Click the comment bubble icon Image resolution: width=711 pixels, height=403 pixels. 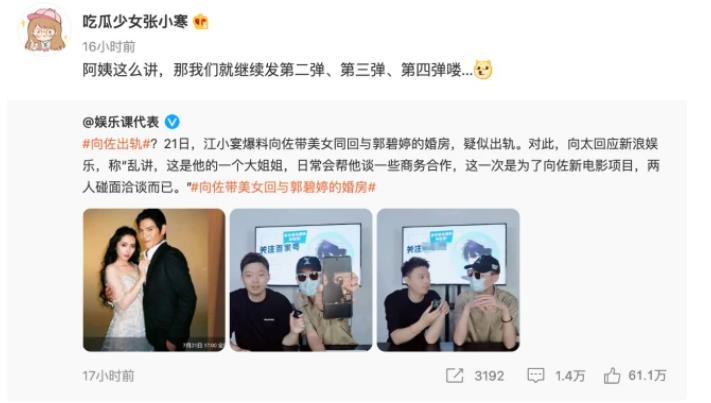pos(536,375)
